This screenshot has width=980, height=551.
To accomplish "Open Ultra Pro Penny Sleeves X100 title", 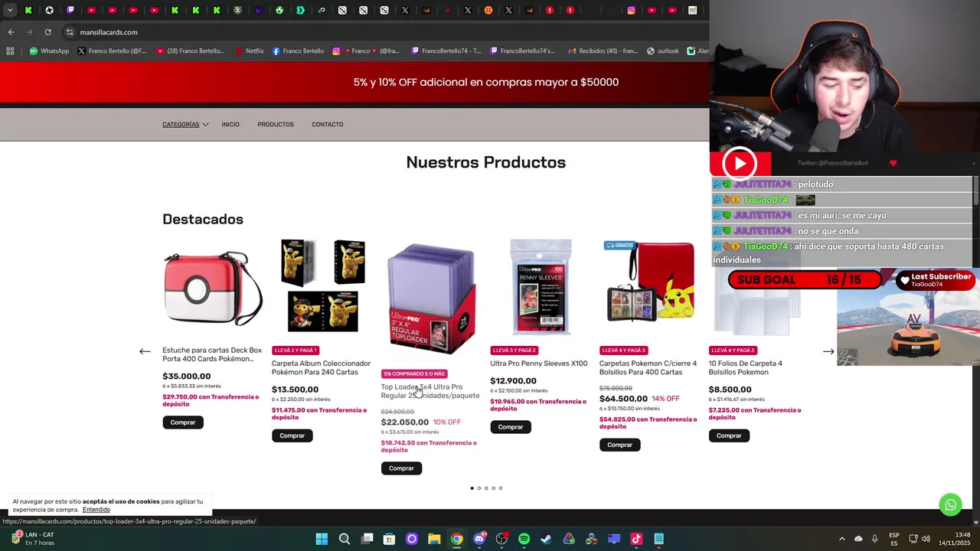I will coord(539,364).
